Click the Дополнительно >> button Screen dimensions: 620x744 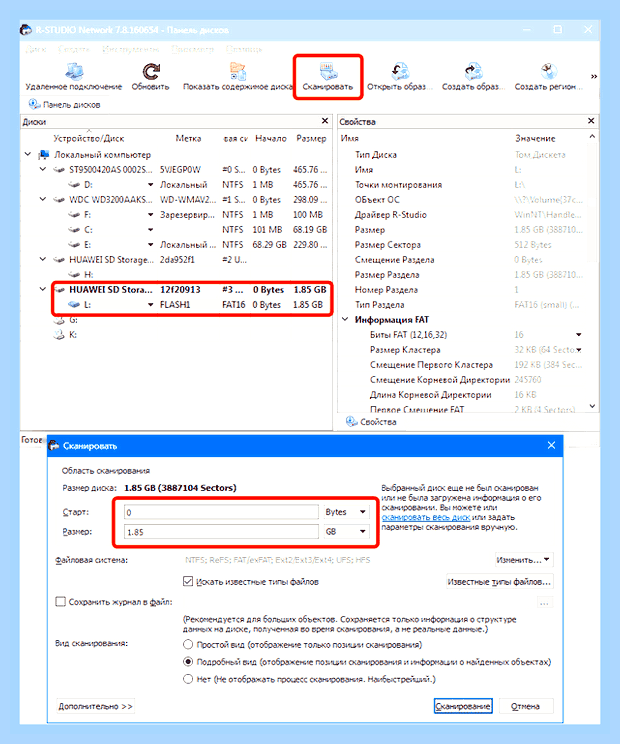[95, 706]
